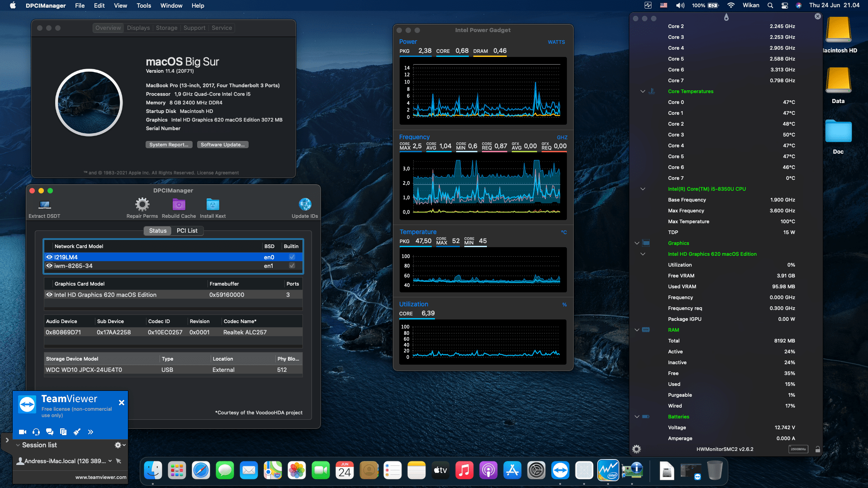Image resolution: width=868 pixels, height=488 pixels.
Task: Open Podcasts from the Dock
Action: [488, 471]
